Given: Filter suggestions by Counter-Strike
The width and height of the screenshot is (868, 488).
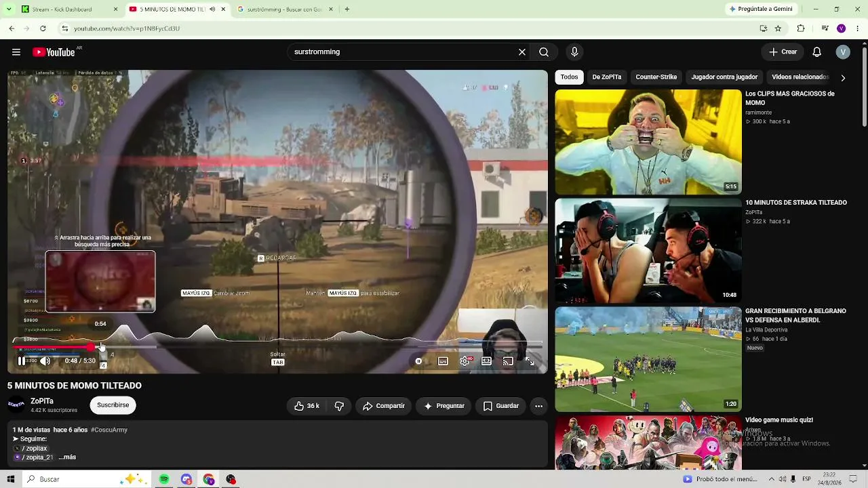Looking at the screenshot, I should click(x=656, y=77).
